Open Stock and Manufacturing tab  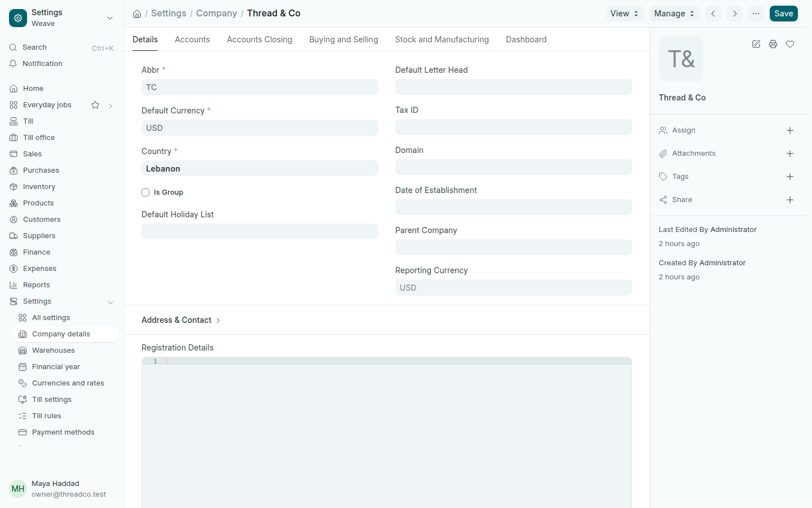click(442, 40)
